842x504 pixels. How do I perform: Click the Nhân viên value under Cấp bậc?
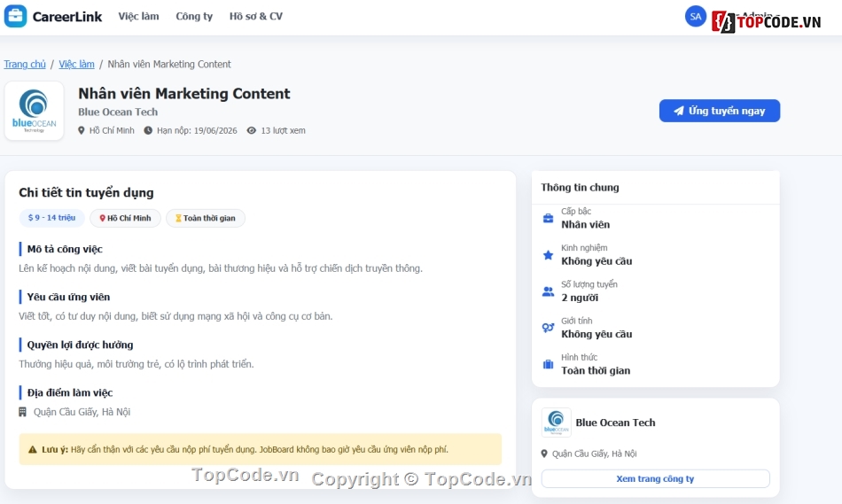(x=585, y=224)
